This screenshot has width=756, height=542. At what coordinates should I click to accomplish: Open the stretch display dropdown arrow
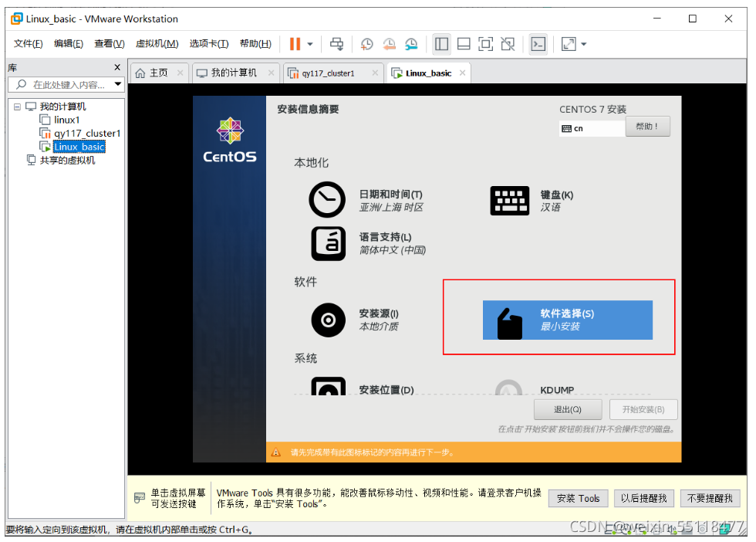coord(584,44)
